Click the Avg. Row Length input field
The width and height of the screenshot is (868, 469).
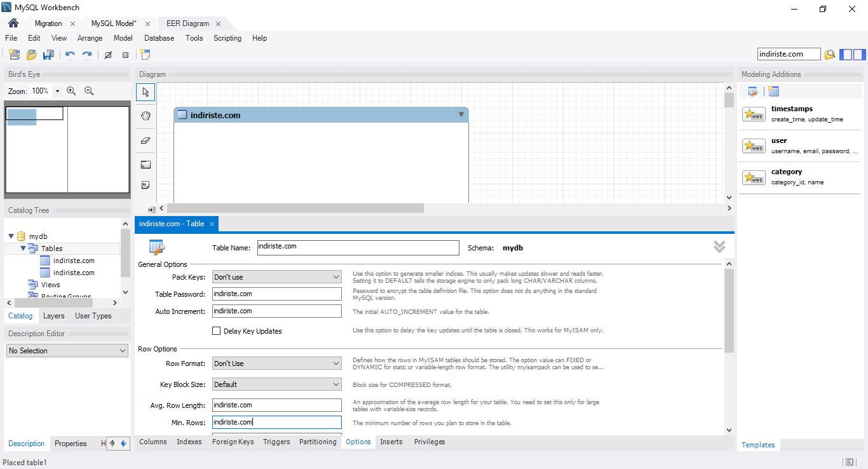point(277,405)
